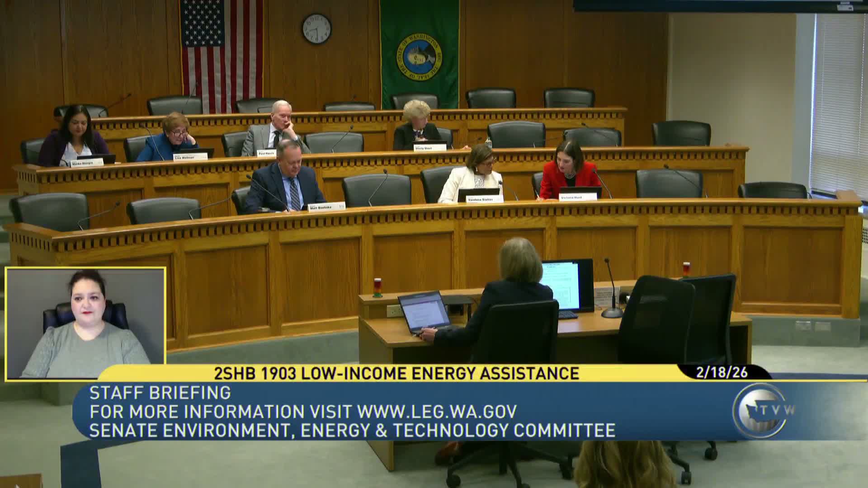Click the Senate Environment, Energy & Technology Committee text

(x=352, y=430)
